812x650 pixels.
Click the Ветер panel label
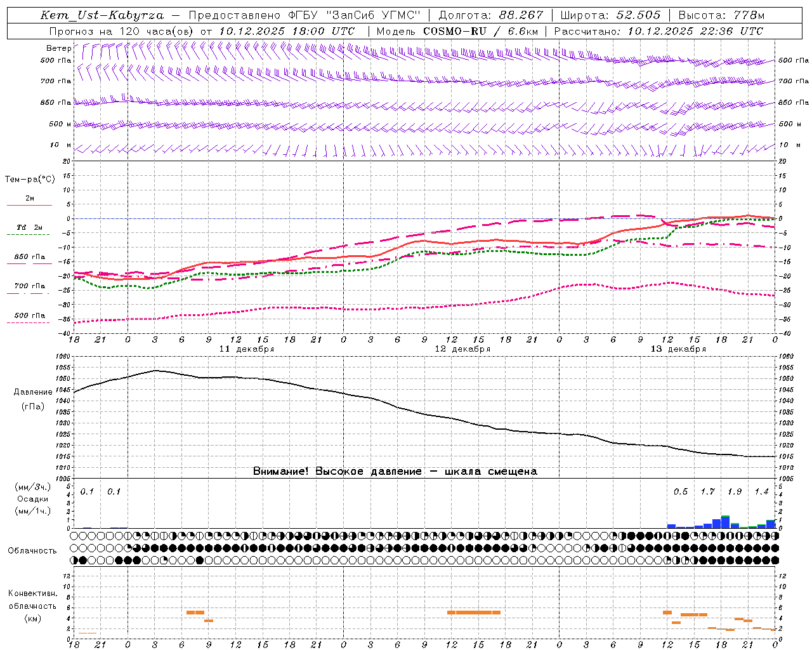tap(58, 48)
